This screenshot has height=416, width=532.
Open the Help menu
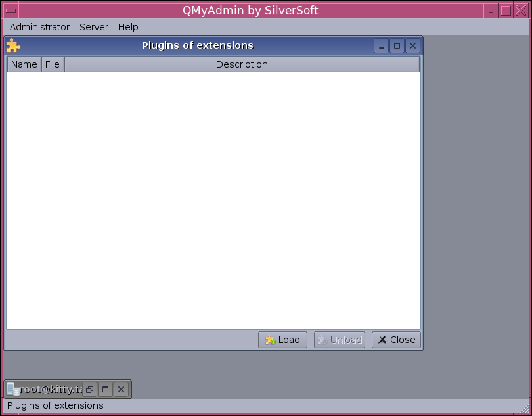(x=128, y=27)
